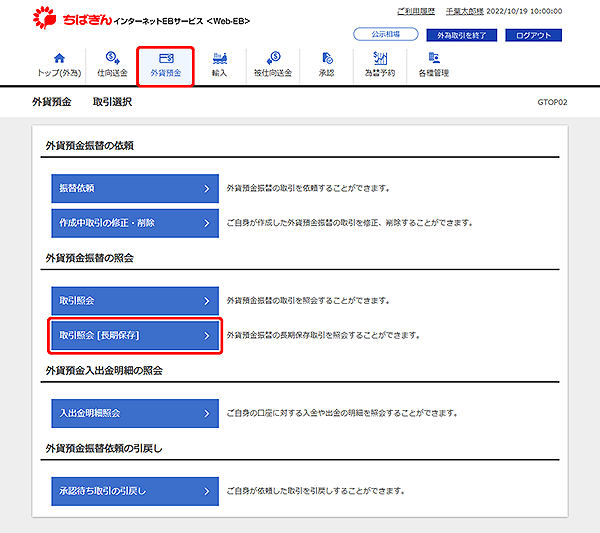Click the 取引選択 page title text
This screenshot has height=533, width=600.
(112, 102)
